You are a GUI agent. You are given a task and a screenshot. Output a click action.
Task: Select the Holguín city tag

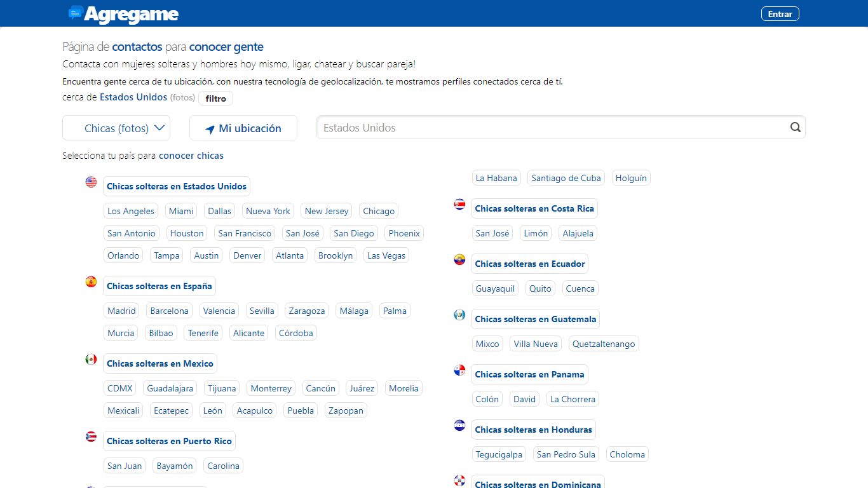(631, 178)
